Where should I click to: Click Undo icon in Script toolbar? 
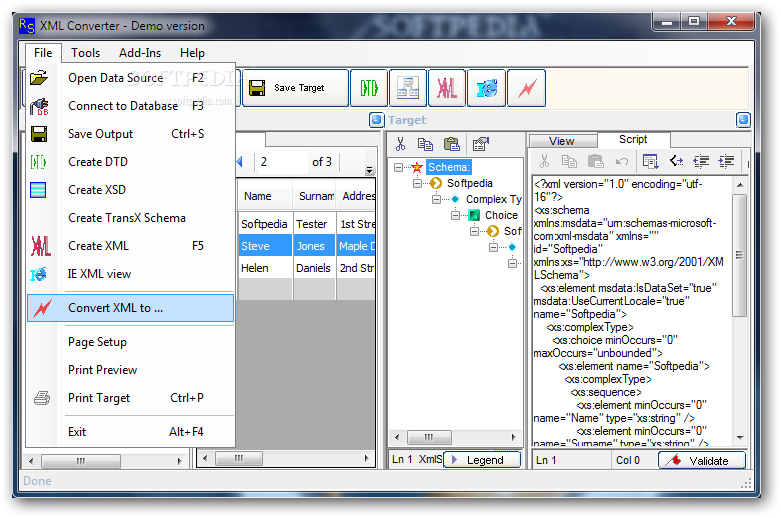click(x=622, y=161)
